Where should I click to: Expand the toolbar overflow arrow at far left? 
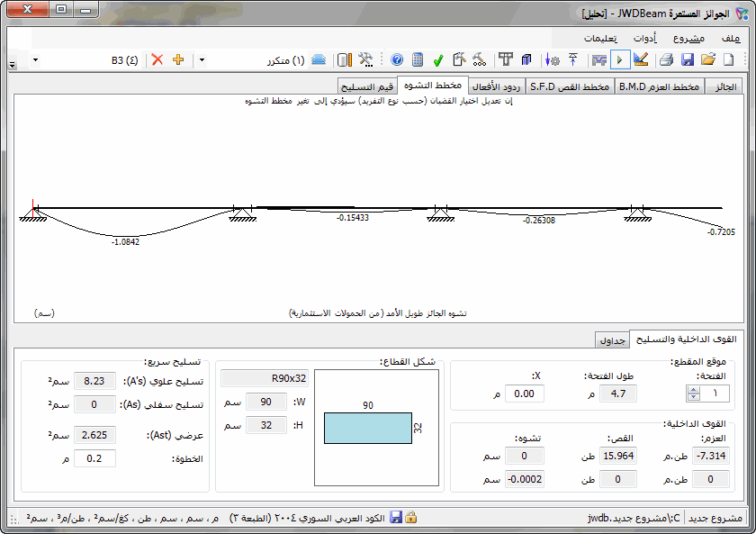(12, 66)
